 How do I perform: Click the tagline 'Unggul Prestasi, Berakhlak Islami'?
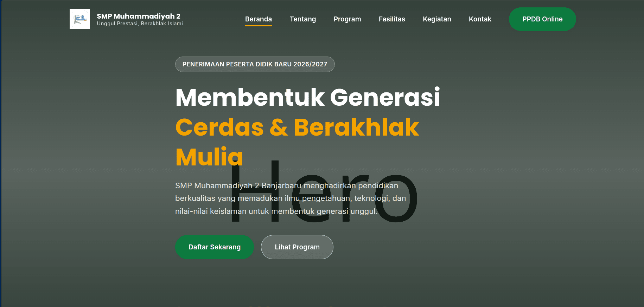pyautogui.click(x=140, y=24)
